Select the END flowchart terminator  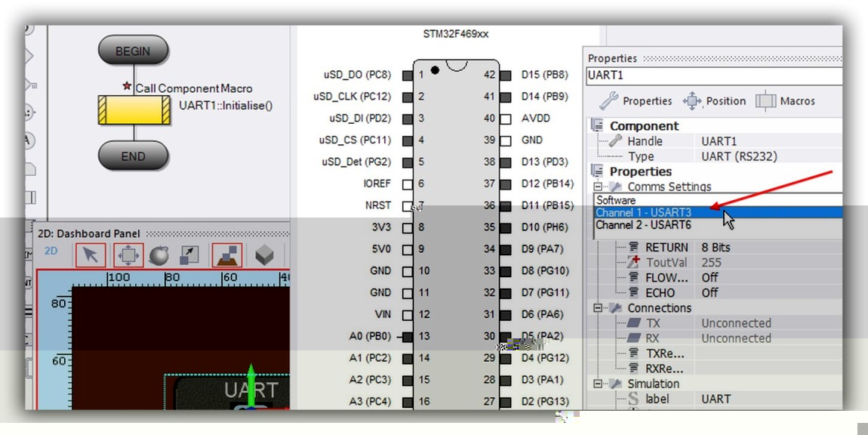pos(133,156)
